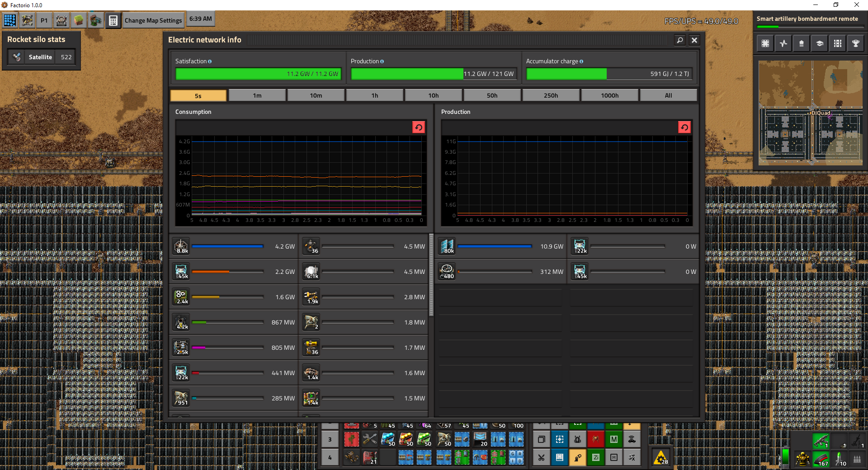The height and width of the screenshot is (470, 868).
Task: Reset the Production graph with red button
Action: point(684,127)
